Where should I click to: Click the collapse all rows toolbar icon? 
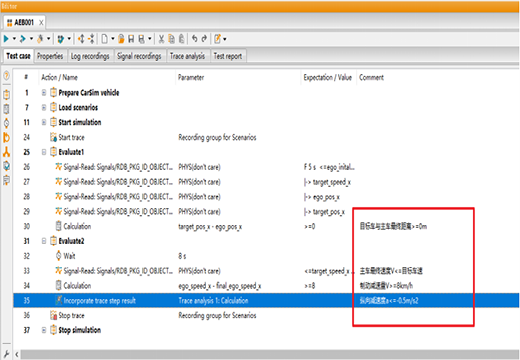click(x=91, y=39)
